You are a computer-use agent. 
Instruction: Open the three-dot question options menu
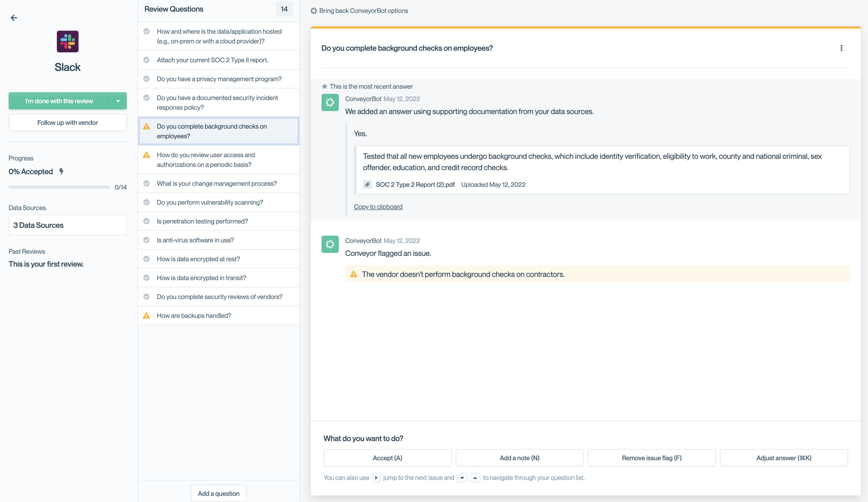pyautogui.click(x=841, y=48)
